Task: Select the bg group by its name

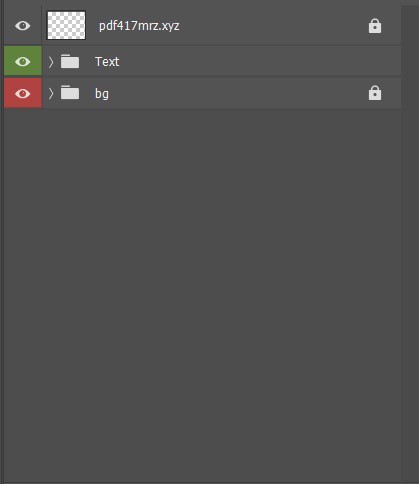Action: [x=102, y=94]
